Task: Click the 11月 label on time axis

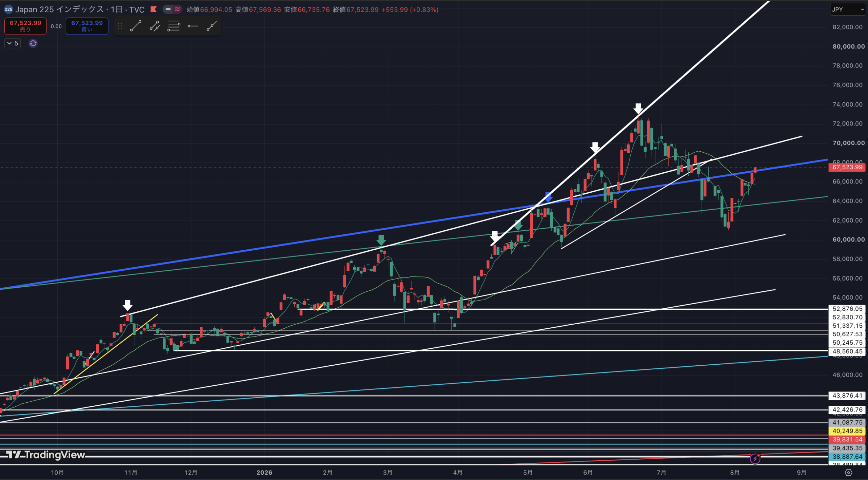Action: pyautogui.click(x=131, y=473)
